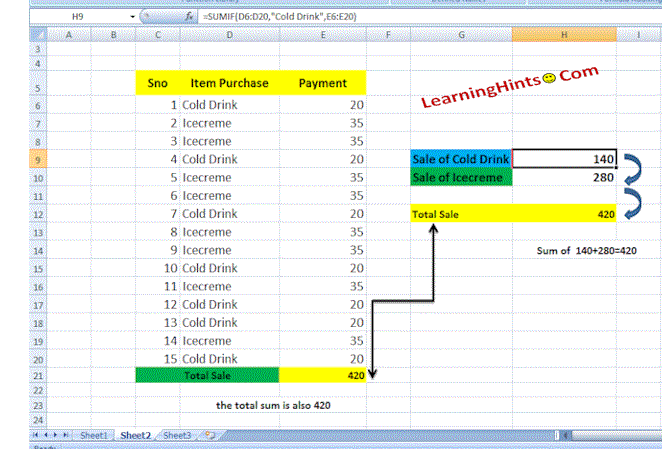Click the Select All corner box
The height and width of the screenshot is (449, 662).
coord(38,35)
